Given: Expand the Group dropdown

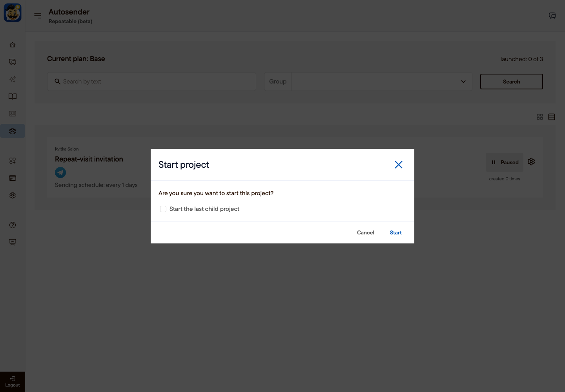Looking at the screenshot, I should (368, 82).
